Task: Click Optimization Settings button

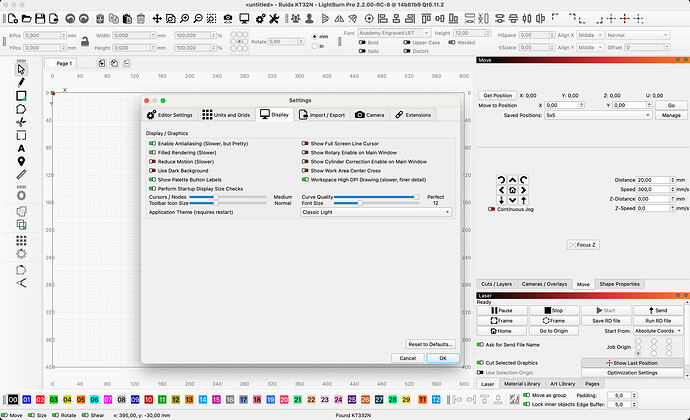Action: 632,372
